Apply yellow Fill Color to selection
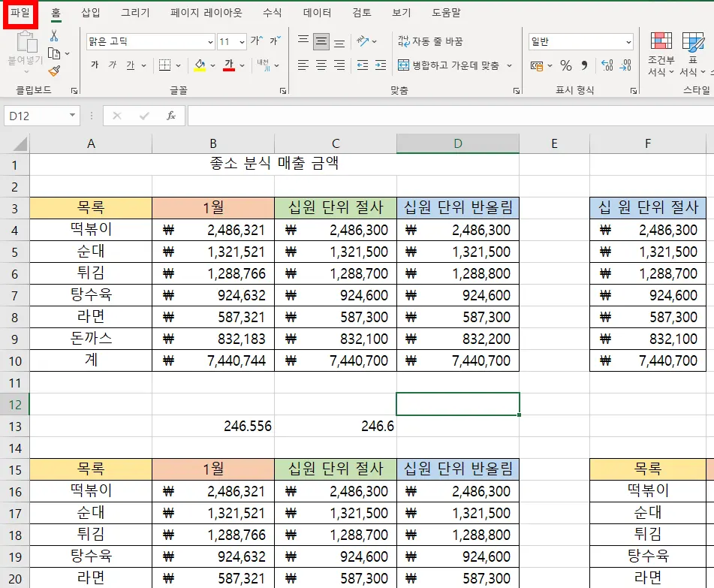This screenshot has width=714, height=588. [198, 66]
